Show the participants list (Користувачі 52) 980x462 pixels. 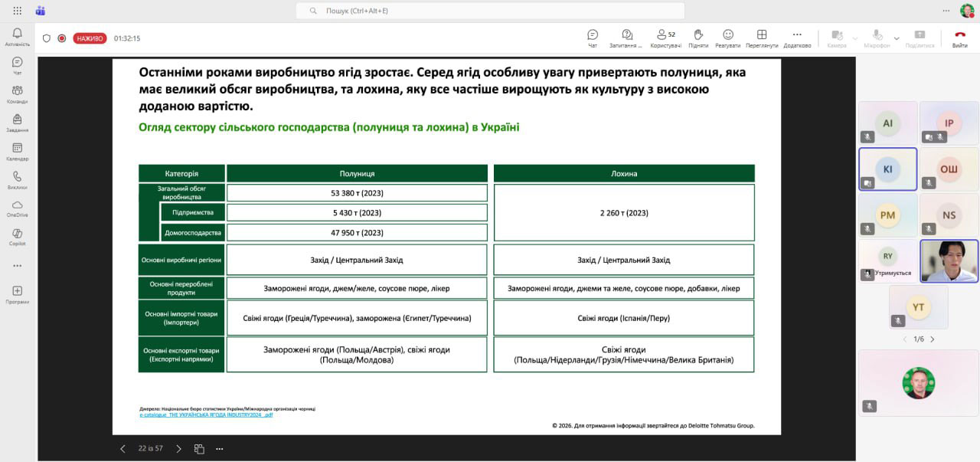pos(665,38)
